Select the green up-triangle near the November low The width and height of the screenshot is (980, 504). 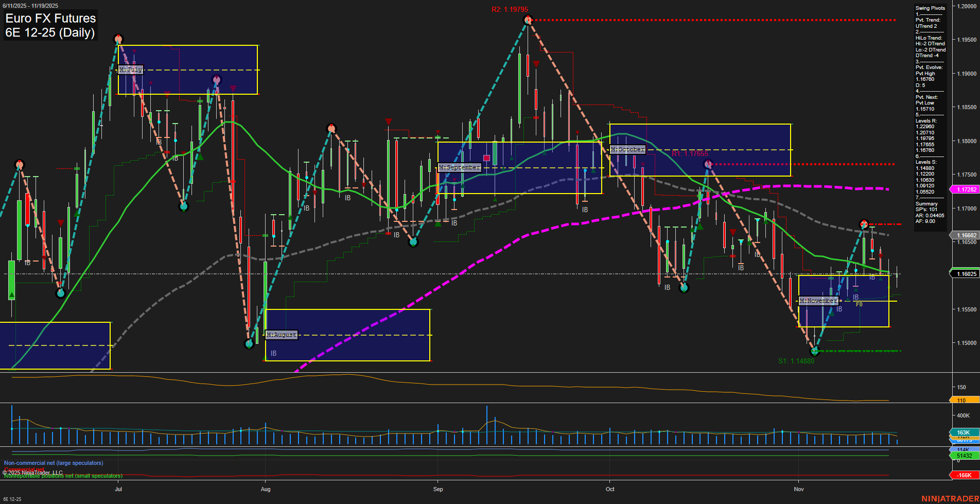tap(832, 313)
